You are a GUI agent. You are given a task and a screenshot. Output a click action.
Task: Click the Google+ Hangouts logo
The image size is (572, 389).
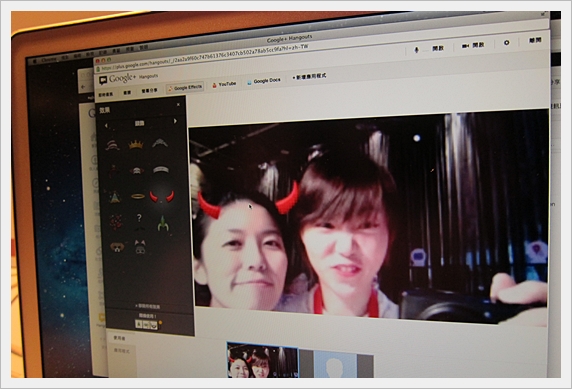point(128,78)
